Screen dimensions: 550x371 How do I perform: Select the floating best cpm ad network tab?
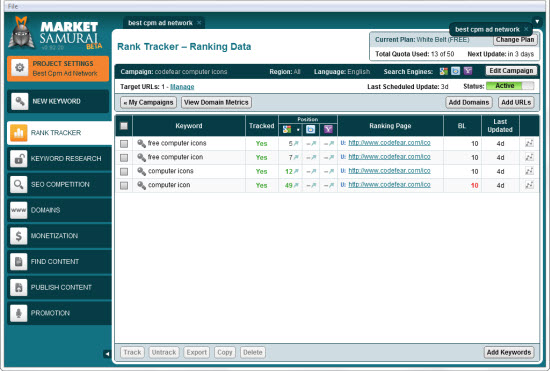pyautogui.click(x=487, y=29)
